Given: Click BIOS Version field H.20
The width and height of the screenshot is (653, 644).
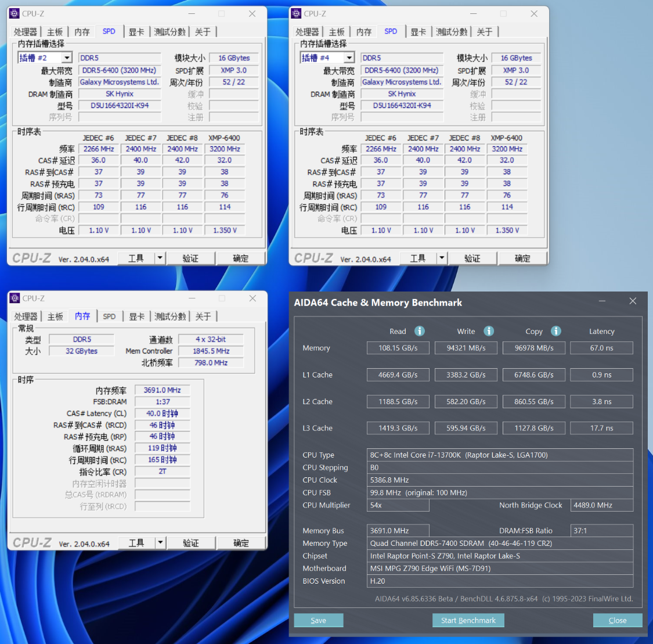Looking at the screenshot, I should coord(500,581).
